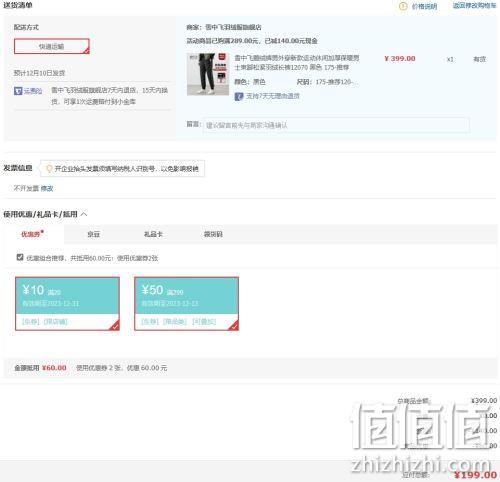Select the 快递运输 delivery method option
The height and width of the screenshot is (482, 500).
52,46
